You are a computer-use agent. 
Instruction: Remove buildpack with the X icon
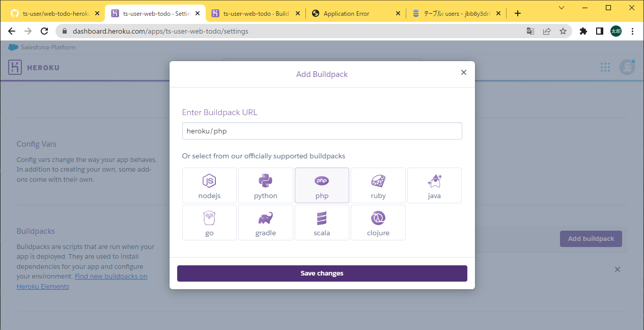click(618, 269)
